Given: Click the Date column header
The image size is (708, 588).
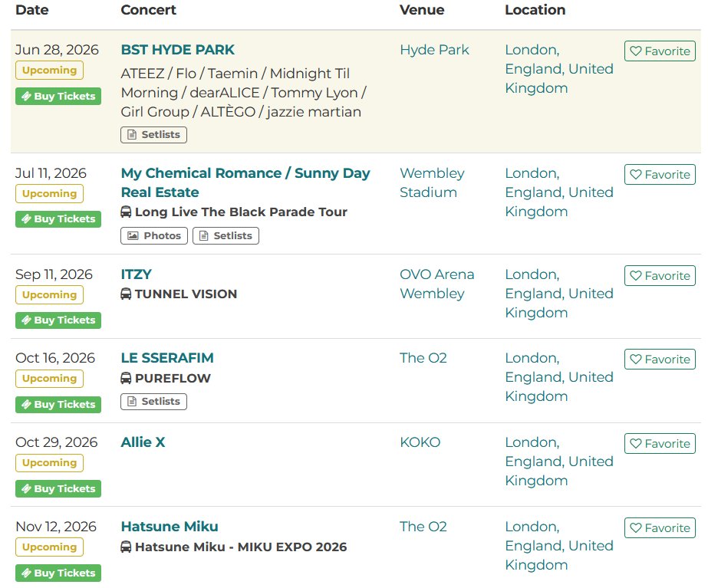Looking at the screenshot, I should (32, 10).
